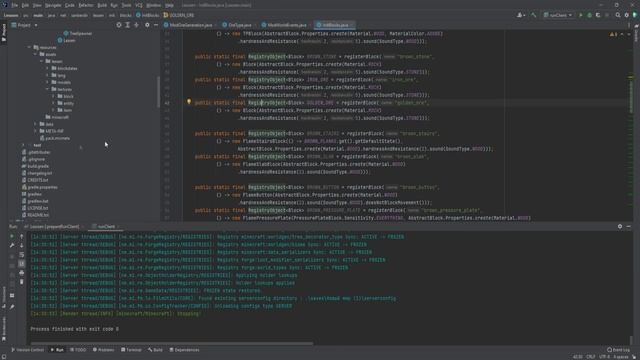Image resolution: width=640 pixels, height=360 pixels.
Task: Expand the blockstates folder
Action: tap(47, 68)
